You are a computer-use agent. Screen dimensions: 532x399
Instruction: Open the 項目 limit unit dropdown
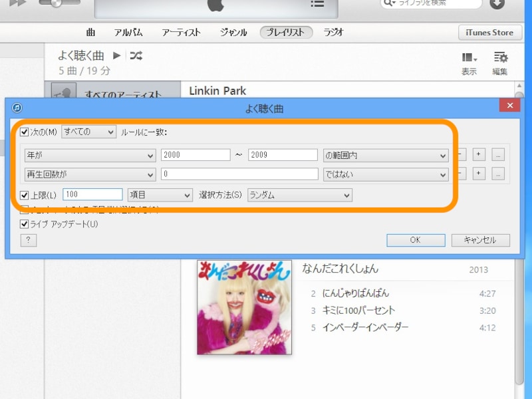point(160,195)
